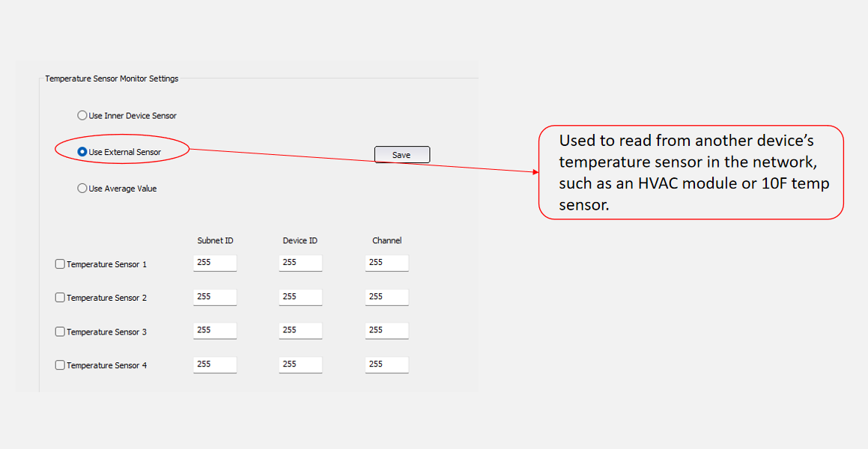This screenshot has height=449, width=868.
Task: Click Subnet ID field for Sensor 2
Action: pyautogui.click(x=215, y=297)
